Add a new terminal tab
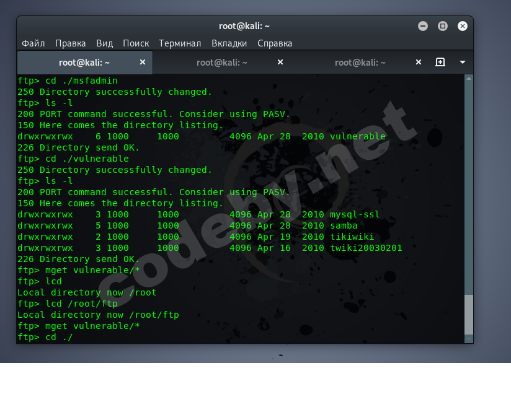This screenshot has width=511, height=420. [440, 62]
